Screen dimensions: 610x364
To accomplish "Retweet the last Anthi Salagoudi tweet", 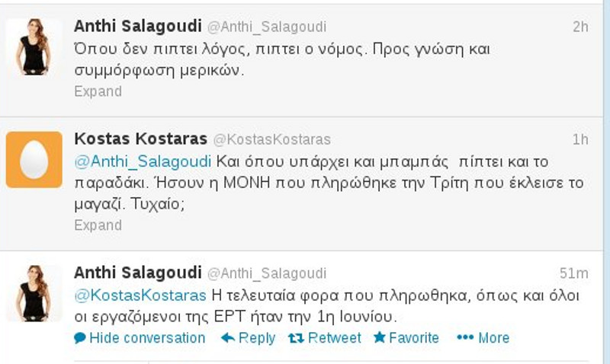I will pos(334,338).
